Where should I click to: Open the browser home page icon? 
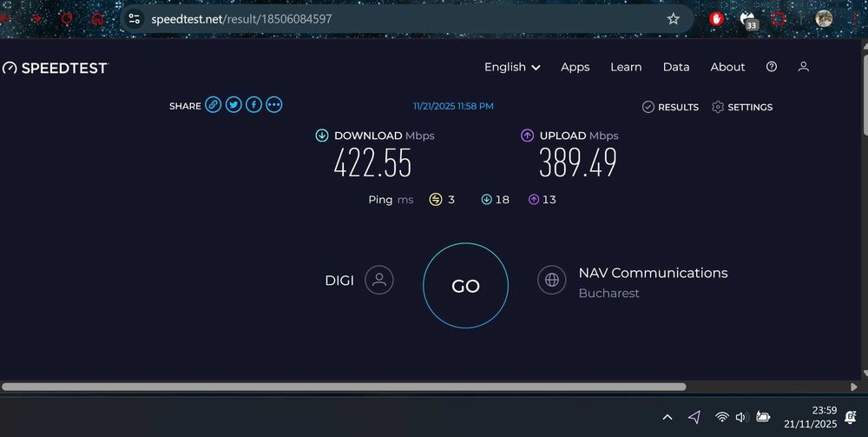97,19
